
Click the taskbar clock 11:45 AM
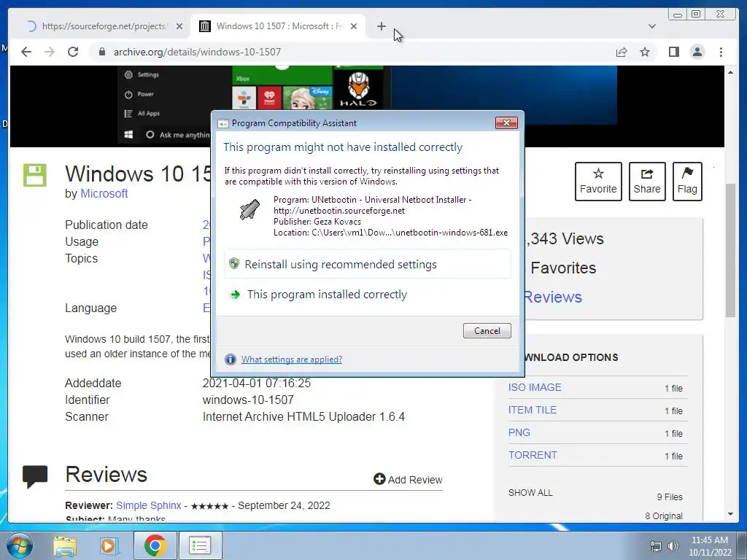point(709,540)
